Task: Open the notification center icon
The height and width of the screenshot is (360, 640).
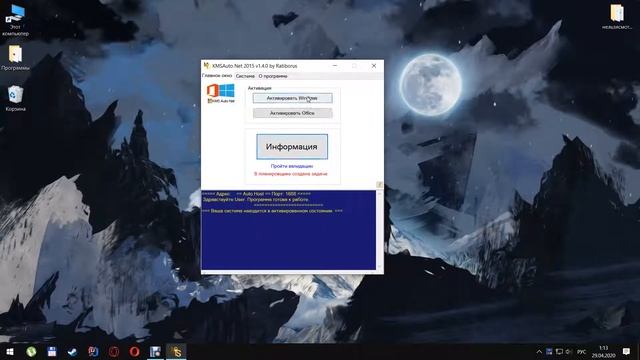Action: tap(627, 351)
